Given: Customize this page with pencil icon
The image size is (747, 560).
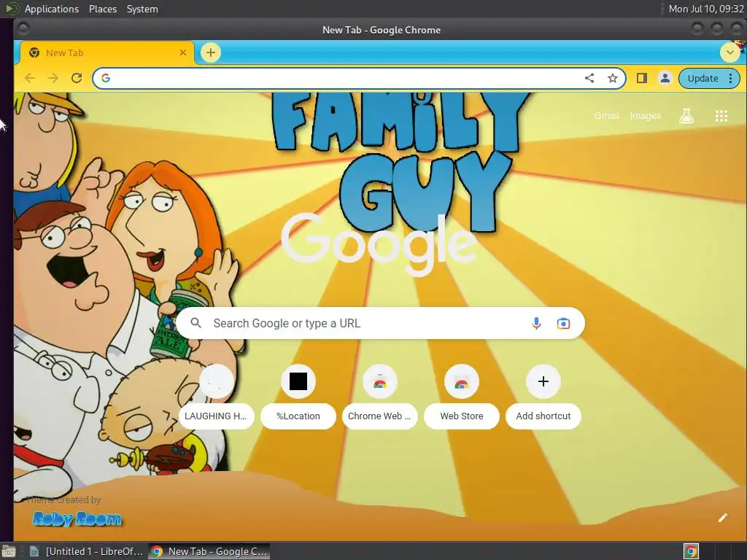Looking at the screenshot, I should pyautogui.click(x=723, y=518).
